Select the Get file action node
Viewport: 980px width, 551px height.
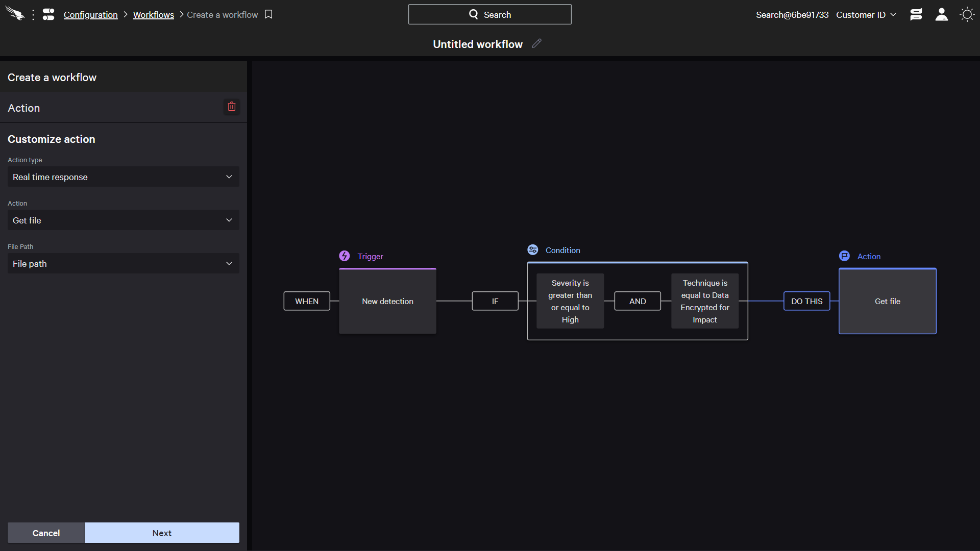[x=888, y=301]
